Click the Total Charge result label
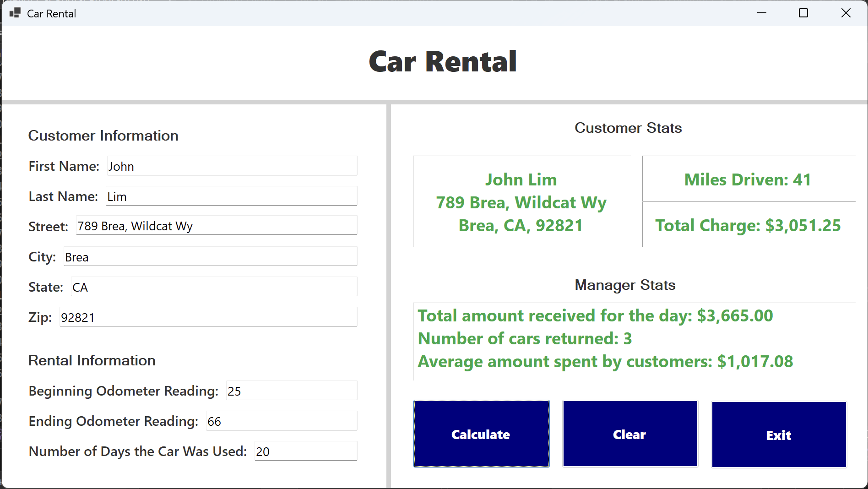 click(748, 225)
